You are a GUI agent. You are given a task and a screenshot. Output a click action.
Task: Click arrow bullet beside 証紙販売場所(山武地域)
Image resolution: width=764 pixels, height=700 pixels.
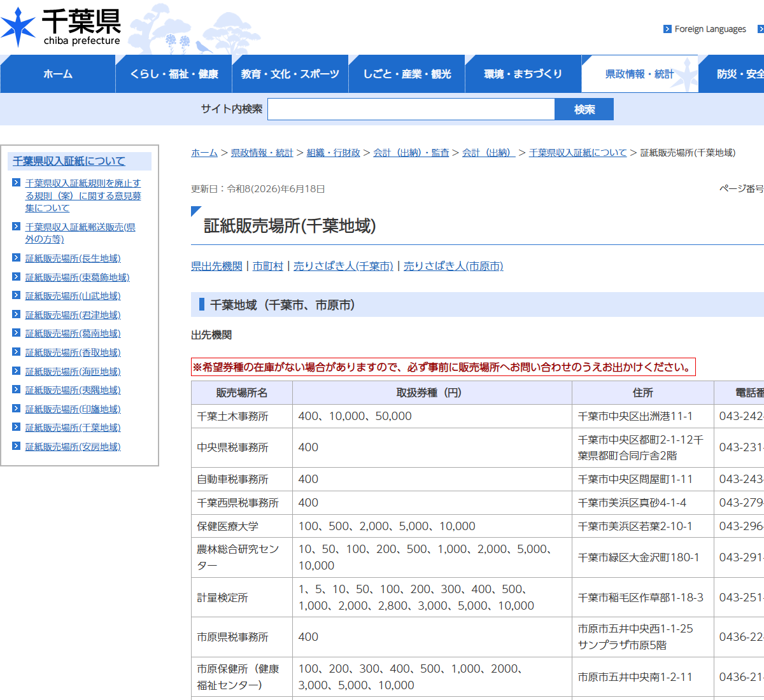[17, 295]
